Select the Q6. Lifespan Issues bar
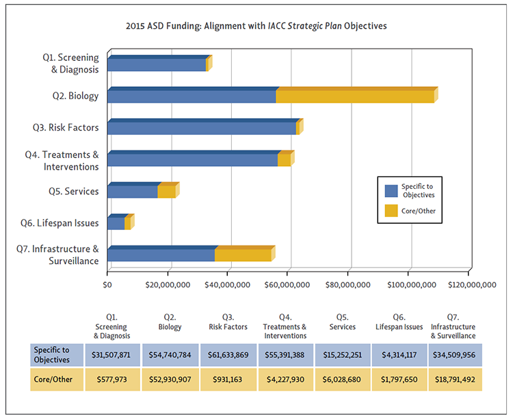The height and width of the screenshot is (420, 513). (x=116, y=223)
